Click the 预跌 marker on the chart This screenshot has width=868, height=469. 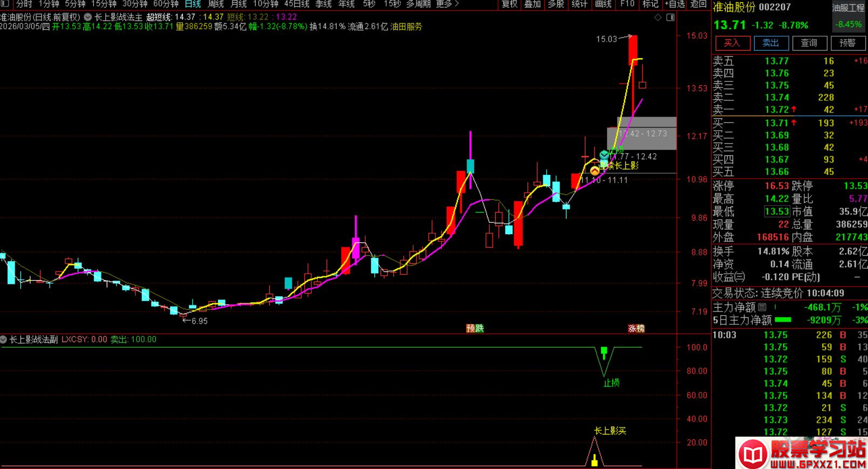pos(475,328)
